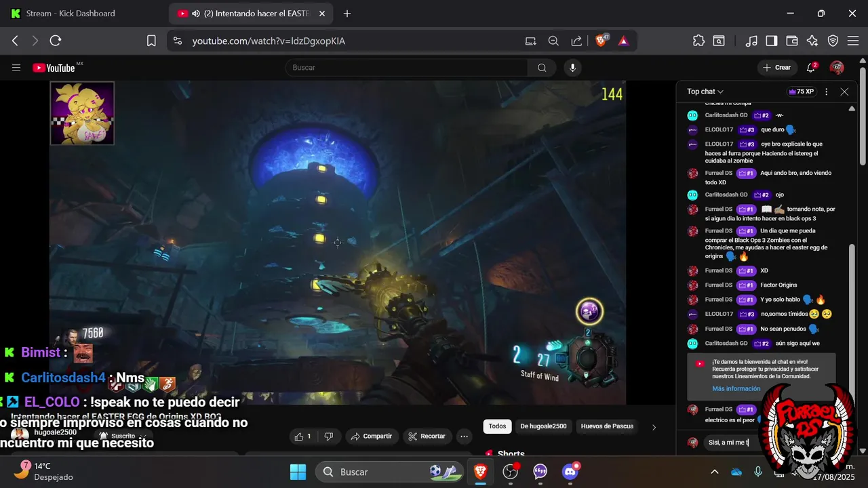The image size is (868, 488).
Task: Open a new browser tab
Action: click(x=347, y=14)
